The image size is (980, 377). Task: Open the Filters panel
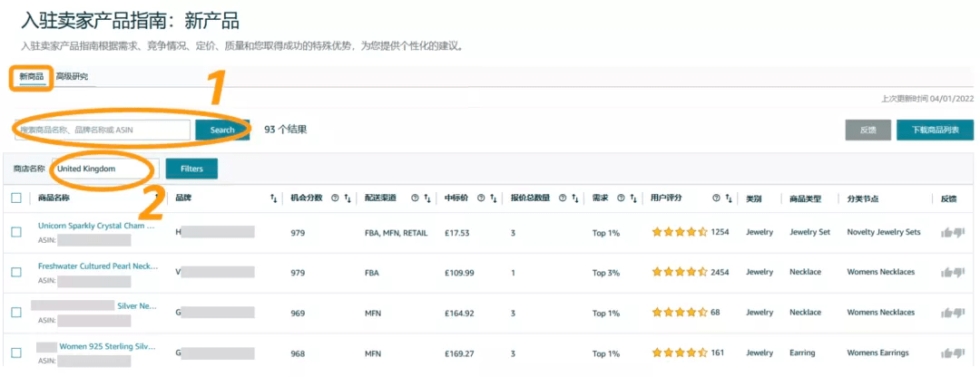coord(191,169)
